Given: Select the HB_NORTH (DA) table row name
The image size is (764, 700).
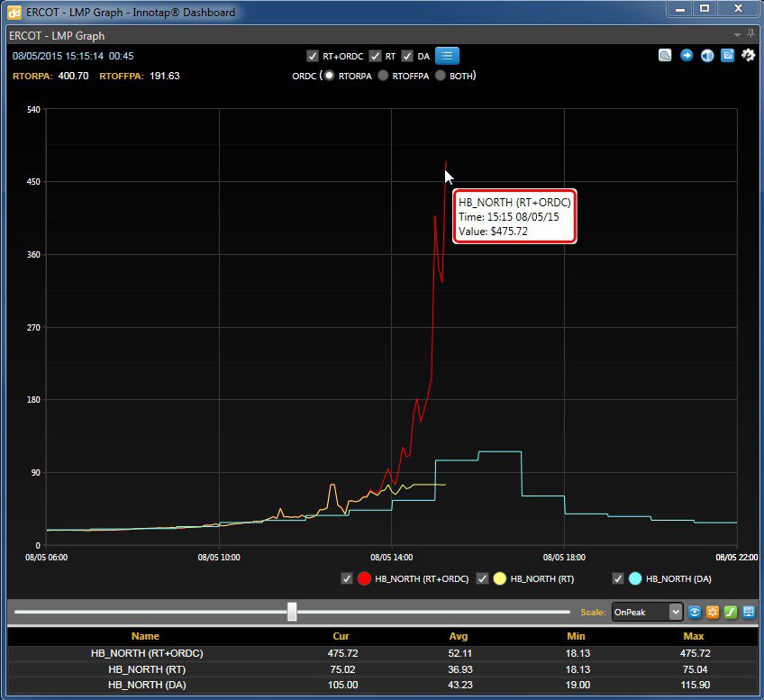Looking at the screenshot, I should point(147,685).
